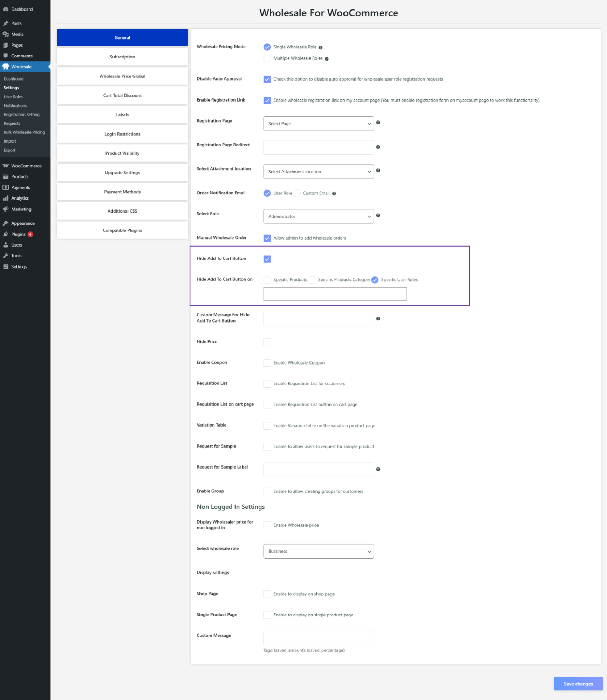This screenshot has height=700, width=607.
Task: Click help icon next to Custom Email
Action: pos(334,194)
